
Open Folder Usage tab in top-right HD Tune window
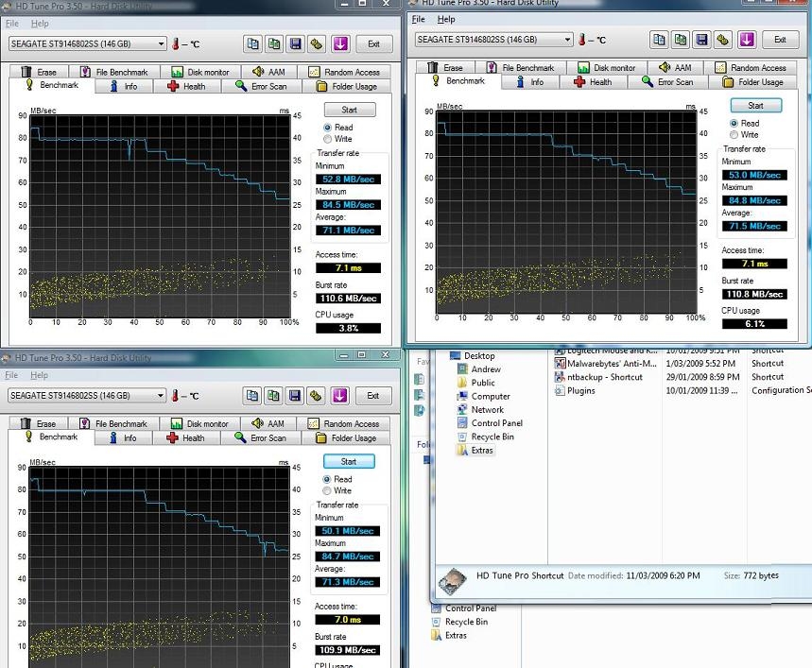[x=753, y=82]
